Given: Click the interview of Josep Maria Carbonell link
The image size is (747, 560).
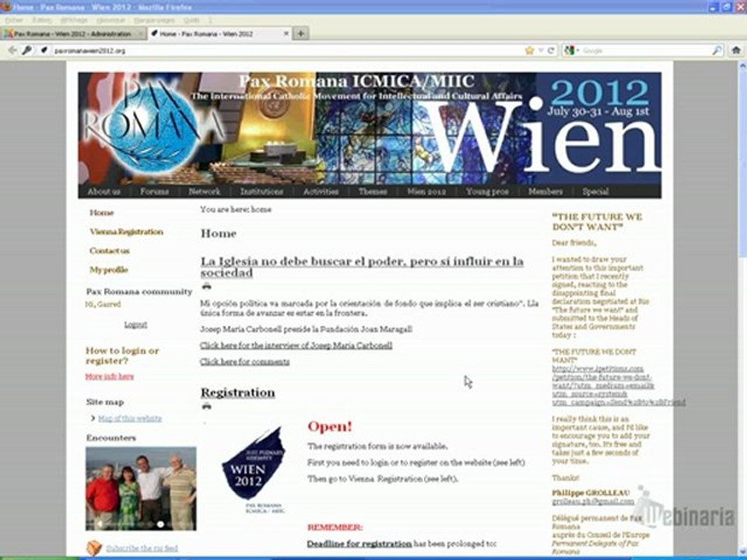Looking at the screenshot, I should pyautogui.click(x=296, y=345).
